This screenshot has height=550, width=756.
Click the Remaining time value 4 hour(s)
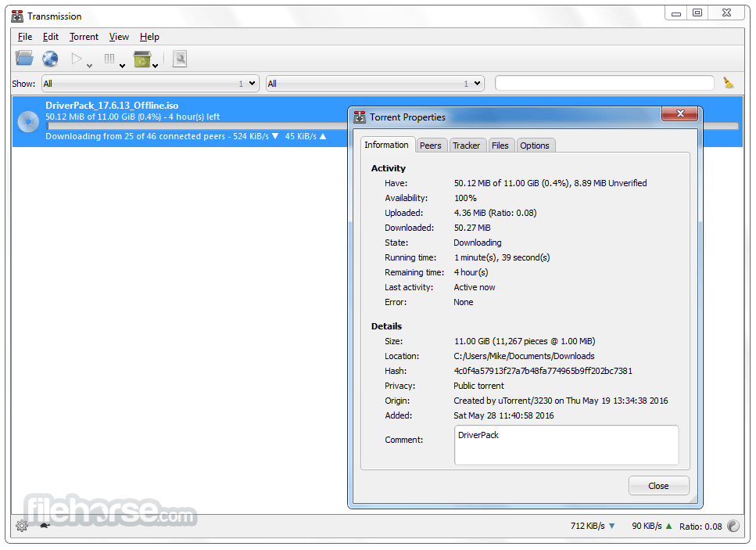[x=471, y=272]
